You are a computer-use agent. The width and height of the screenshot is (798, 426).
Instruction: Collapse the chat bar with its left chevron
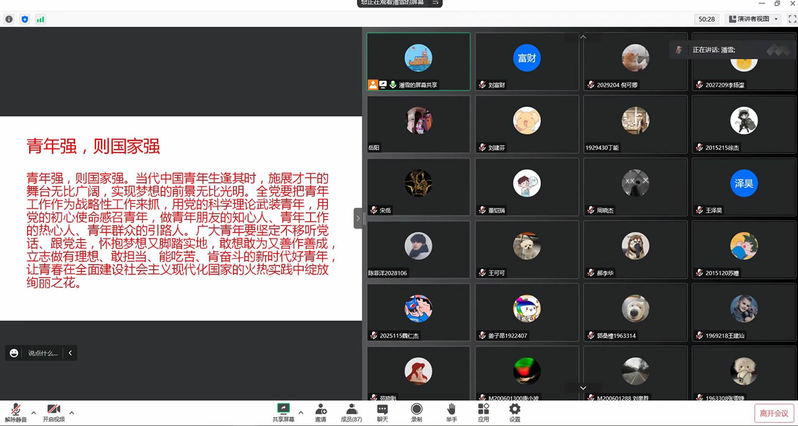pyautogui.click(x=71, y=353)
